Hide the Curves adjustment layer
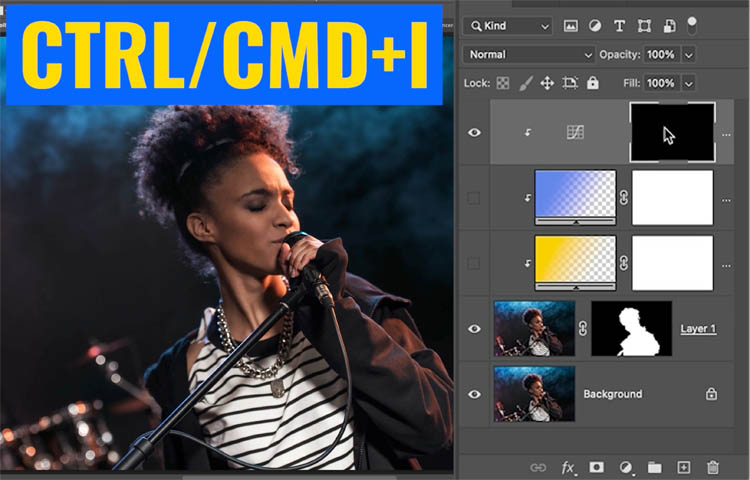Viewport: 750px width, 480px height. [474, 132]
